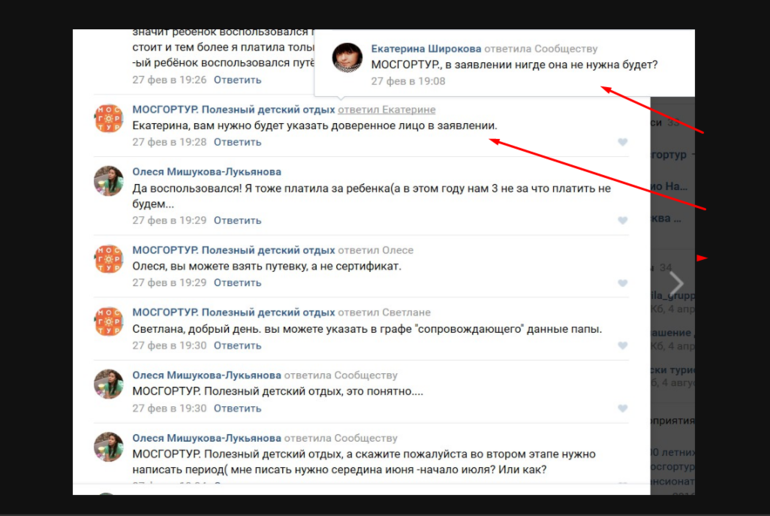Open МОСГОРТУР community name in reply to Олесе
The width and height of the screenshot is (770, 516).
click(x=233, y=250)
